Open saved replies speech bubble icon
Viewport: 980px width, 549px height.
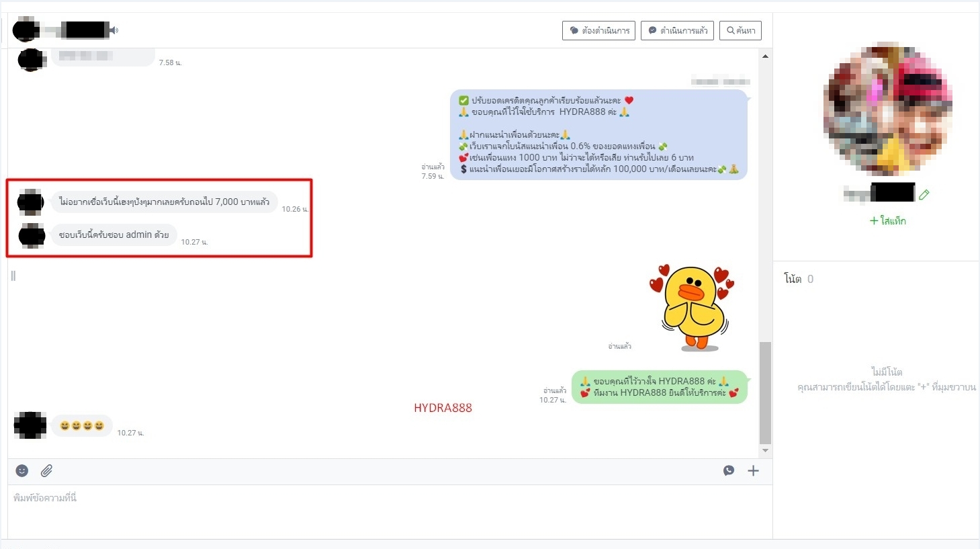[729, 470]
